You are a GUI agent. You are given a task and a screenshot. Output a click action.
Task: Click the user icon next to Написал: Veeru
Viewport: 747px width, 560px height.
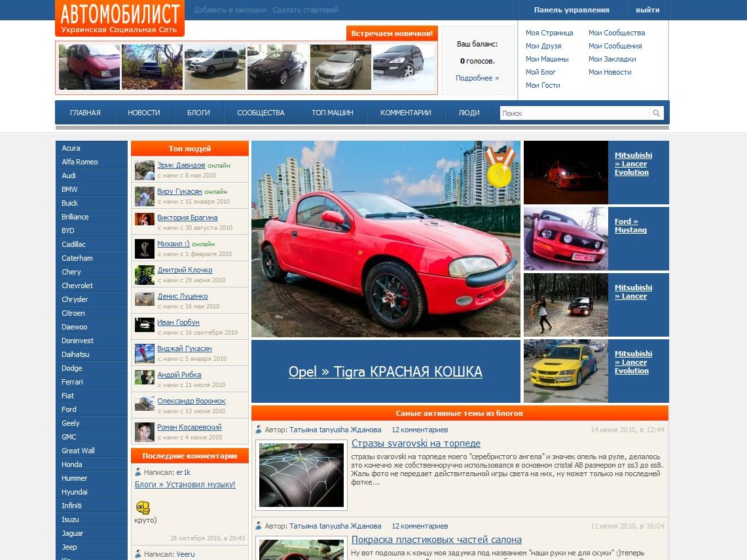pos(137,553)
